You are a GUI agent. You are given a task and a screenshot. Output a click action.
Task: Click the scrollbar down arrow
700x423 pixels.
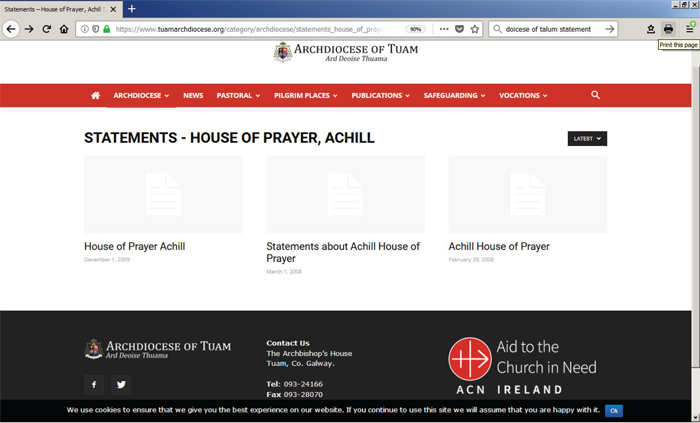tap(696, 419)
